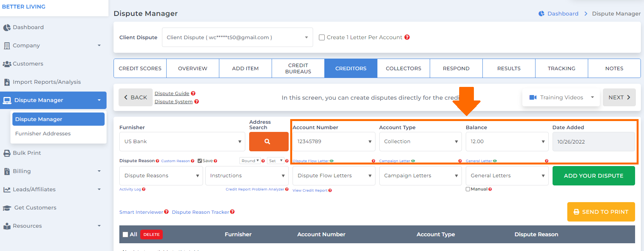Viewport: 644px width, 251px height.
Task: Switch to the Tracking tab
Action: point(561,68)
